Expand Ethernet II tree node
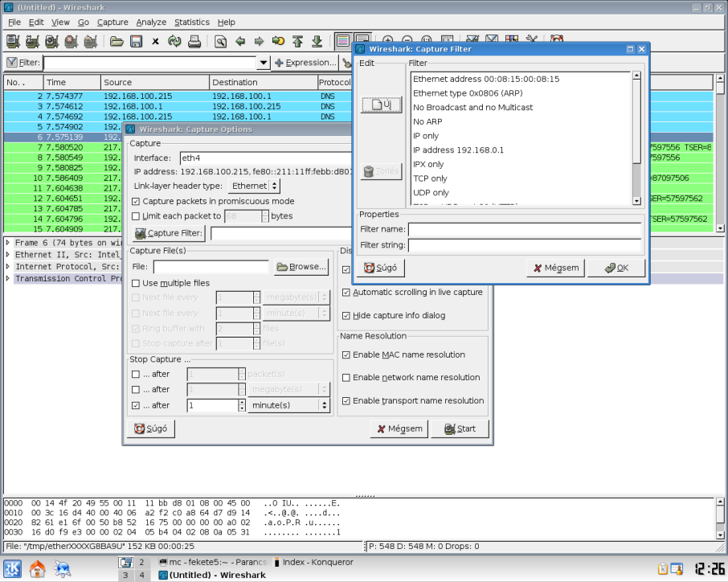 pos(8,255)
